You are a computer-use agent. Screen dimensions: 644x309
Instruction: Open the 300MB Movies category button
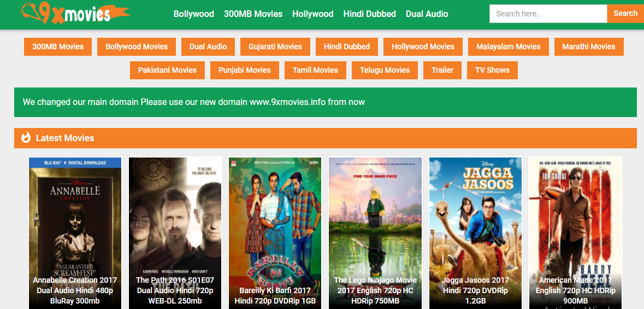pyautogui.click(x=58, y=46)
